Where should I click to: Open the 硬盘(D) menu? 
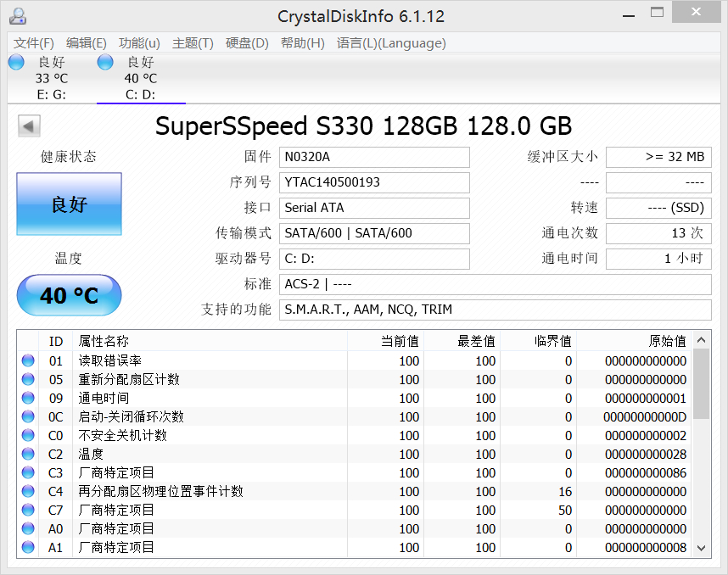(247, 43)
